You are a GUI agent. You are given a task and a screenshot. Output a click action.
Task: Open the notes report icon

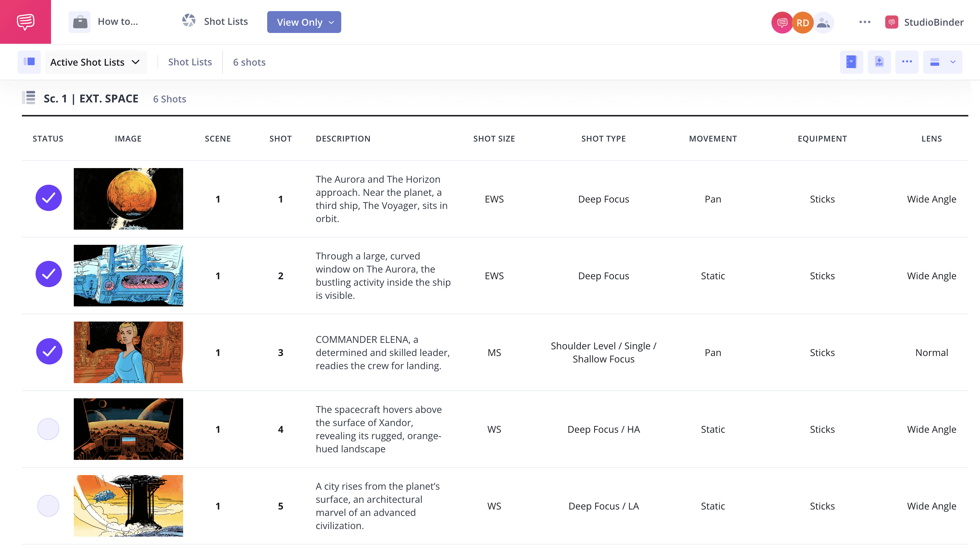pyautogui.click(x=851, y=62)
